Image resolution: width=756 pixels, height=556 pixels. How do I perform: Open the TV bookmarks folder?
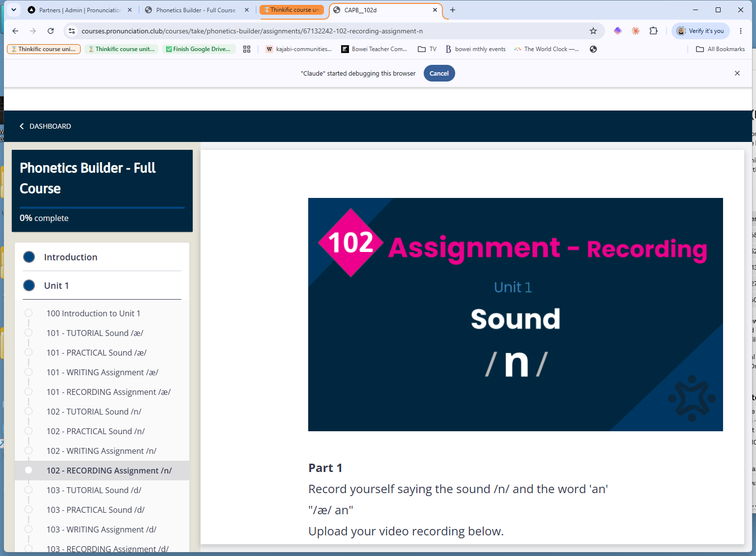pos(427,49)
